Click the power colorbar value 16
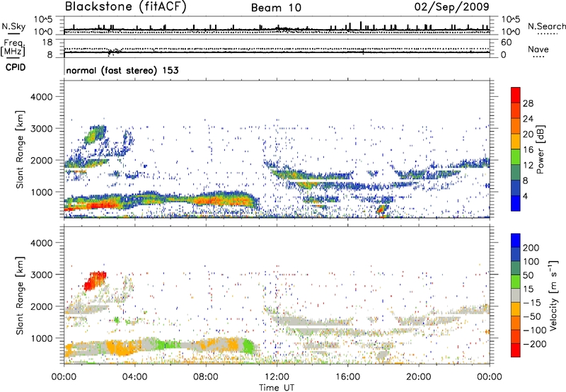This screenshot has width=566, height=392. [x=528, y=150]
